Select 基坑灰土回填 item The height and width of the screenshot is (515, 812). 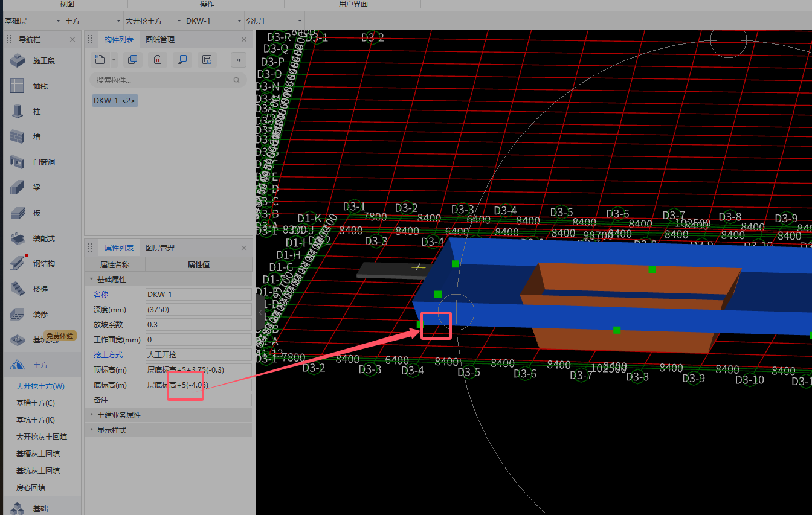(37, 470)
